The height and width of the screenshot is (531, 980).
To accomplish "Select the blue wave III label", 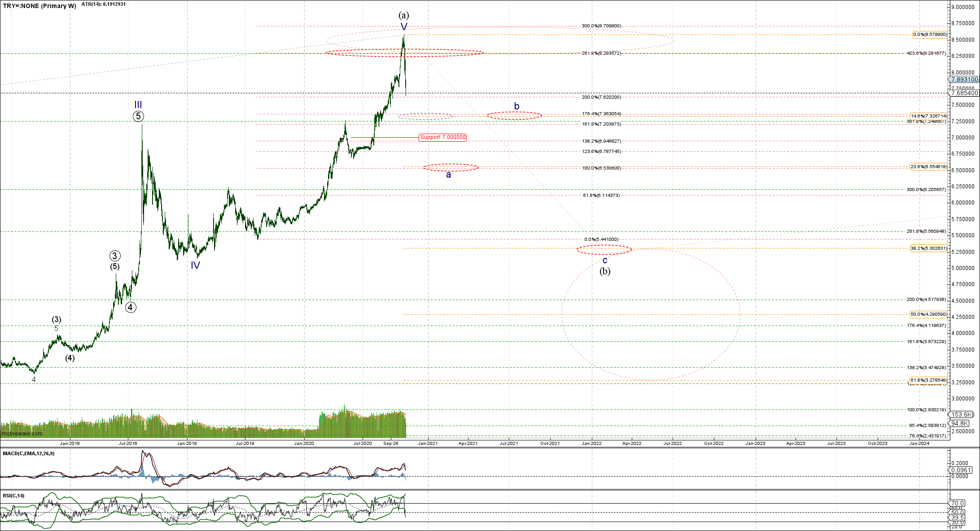I will click(138, 105).
